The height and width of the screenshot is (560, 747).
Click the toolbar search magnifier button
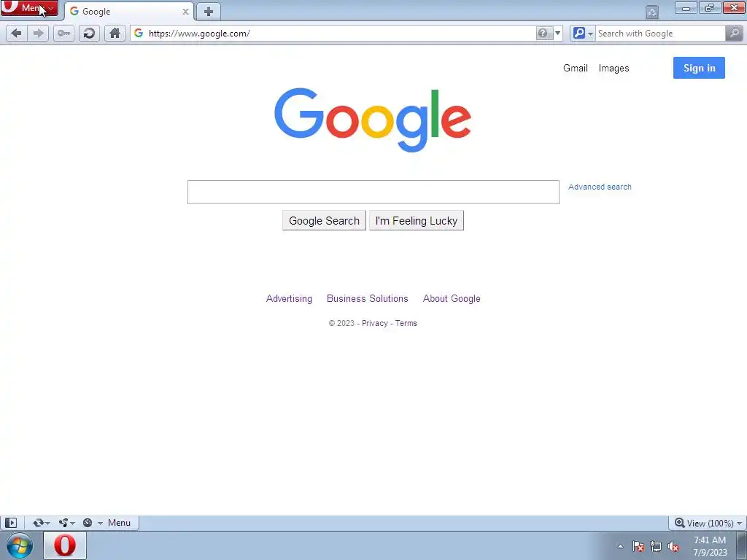point(734,34)
